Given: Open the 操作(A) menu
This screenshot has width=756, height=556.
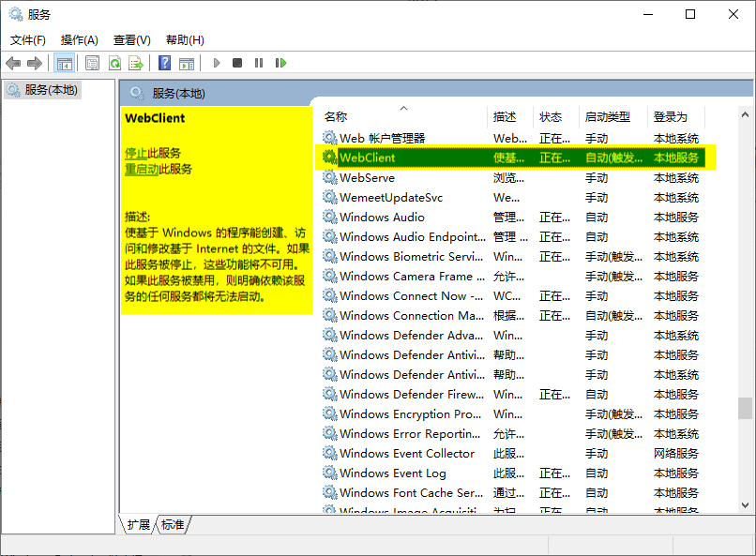Looking at the screenshot, I should coord(80,40).
